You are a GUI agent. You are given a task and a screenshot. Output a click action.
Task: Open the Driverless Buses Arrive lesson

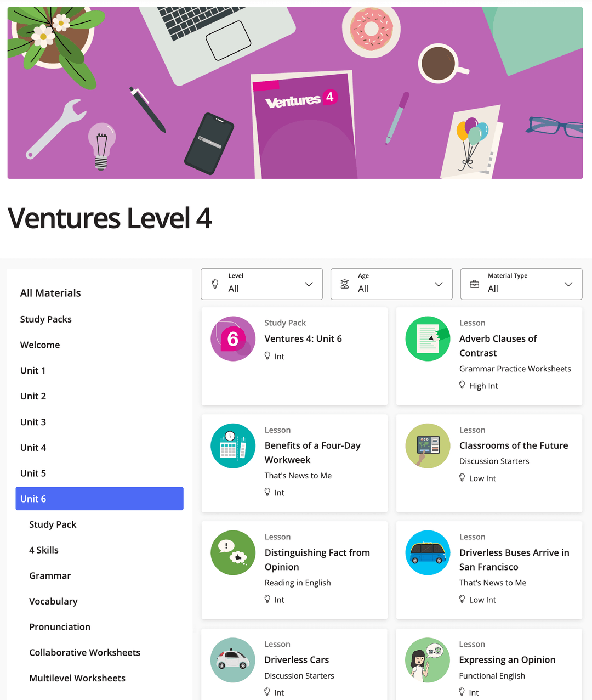tap(514, 560)
